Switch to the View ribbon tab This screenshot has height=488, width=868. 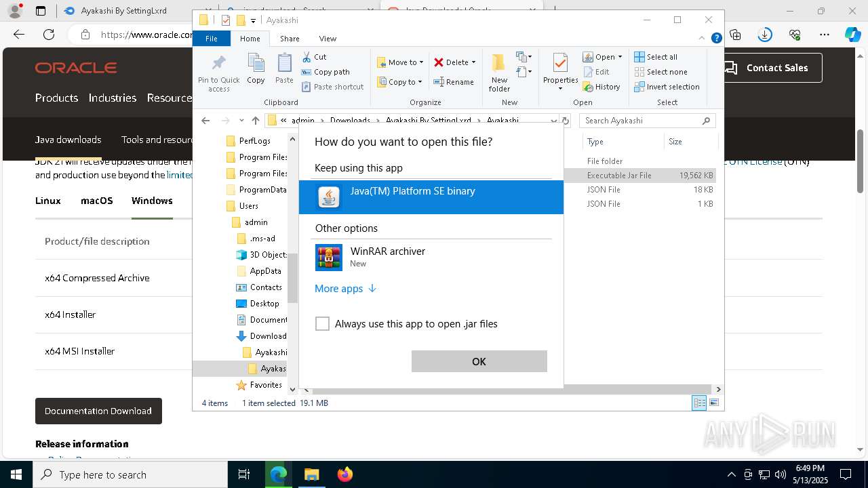(x=328, y=39)
